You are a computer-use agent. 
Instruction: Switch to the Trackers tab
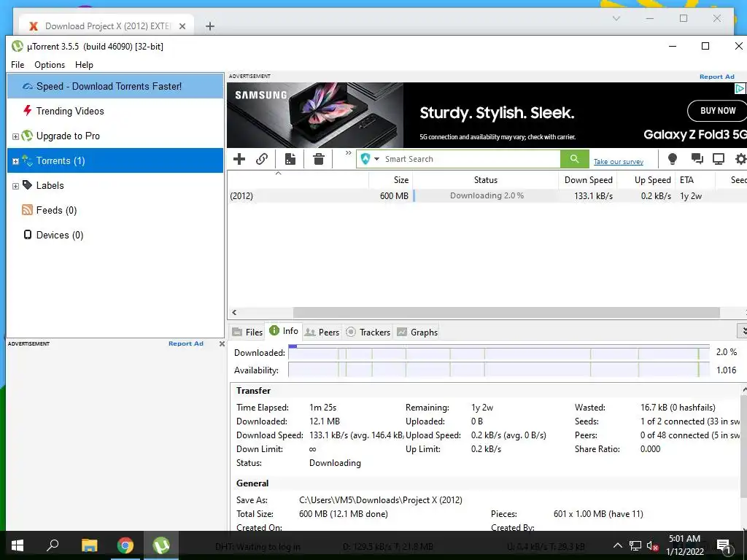[x=368, y=332]
